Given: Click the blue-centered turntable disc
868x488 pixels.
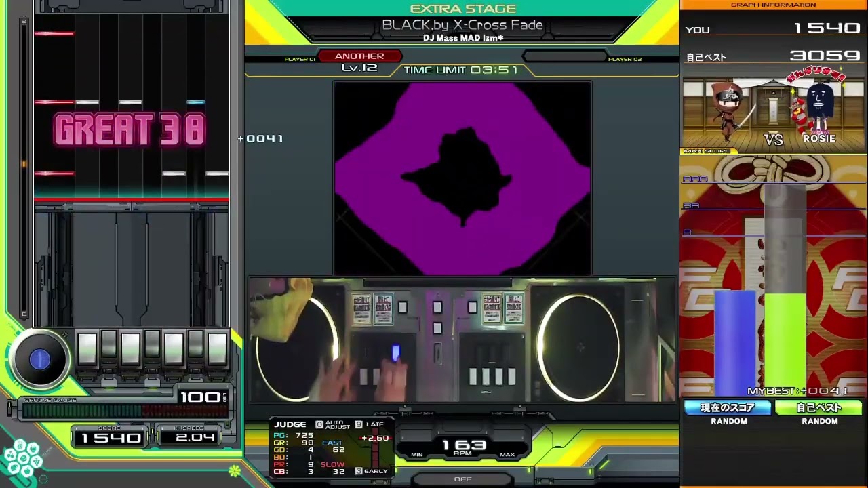Looking at the screenshot, I should click(x=39, y=360).
